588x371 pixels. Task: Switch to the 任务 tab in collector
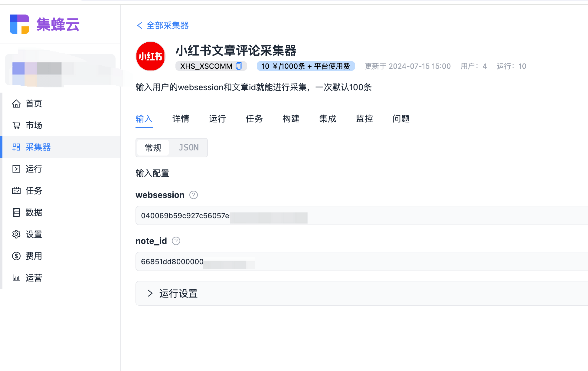point(254,119)
